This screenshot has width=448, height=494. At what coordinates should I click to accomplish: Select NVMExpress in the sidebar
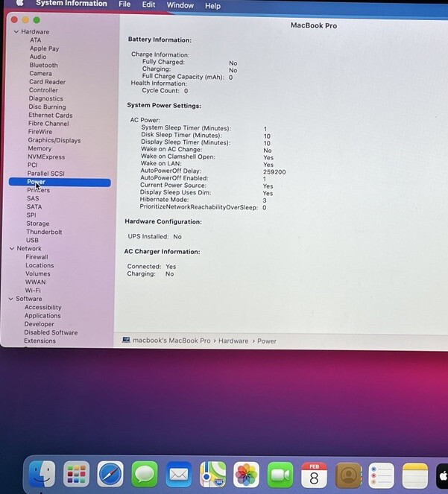[x=46, y=157]
